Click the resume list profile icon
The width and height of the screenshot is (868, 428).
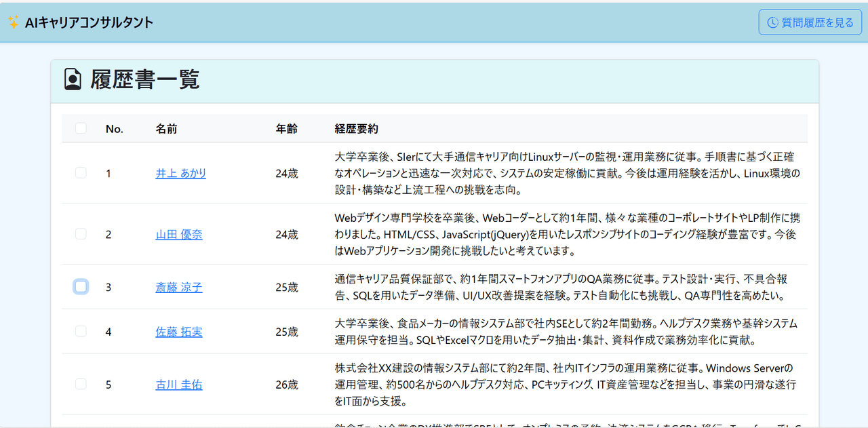click(73, 80)
